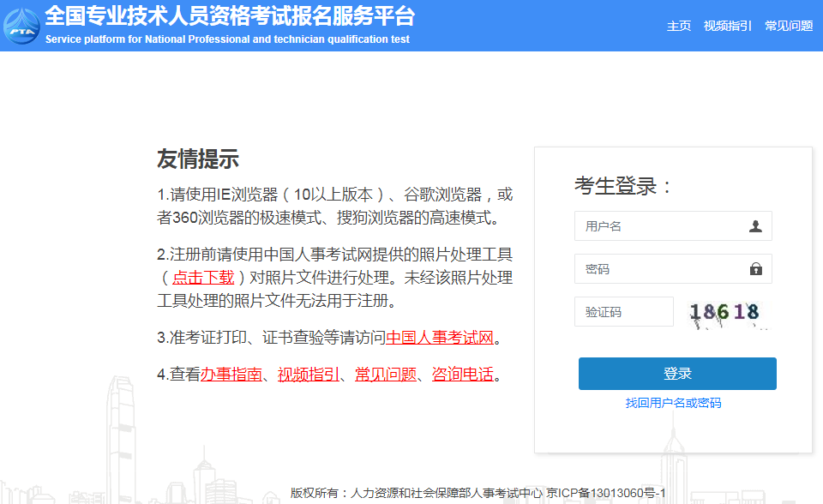Click the blue 登录 button
Image resolution: width=823 pixels, height=504 pixels.
pos(677,374)
